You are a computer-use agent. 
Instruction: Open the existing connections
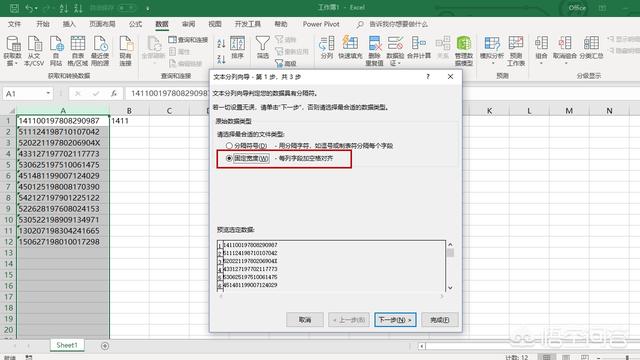click(x=126, y=51)
